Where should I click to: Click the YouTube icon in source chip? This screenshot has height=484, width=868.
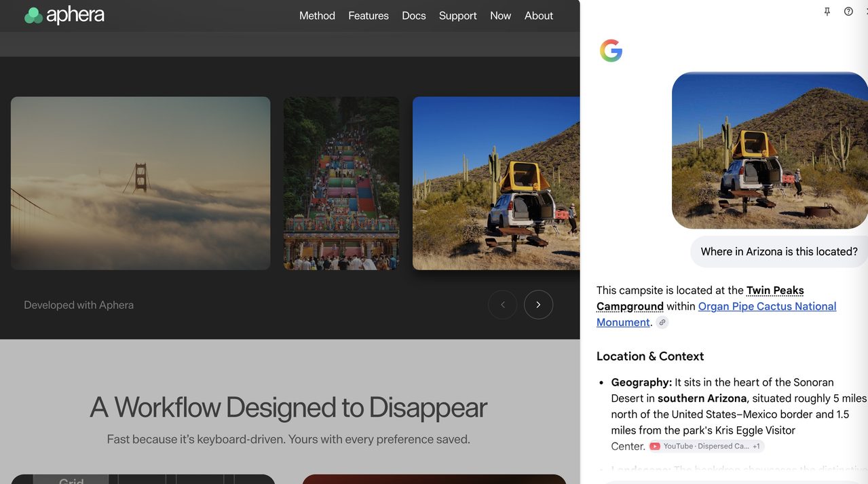655,446
